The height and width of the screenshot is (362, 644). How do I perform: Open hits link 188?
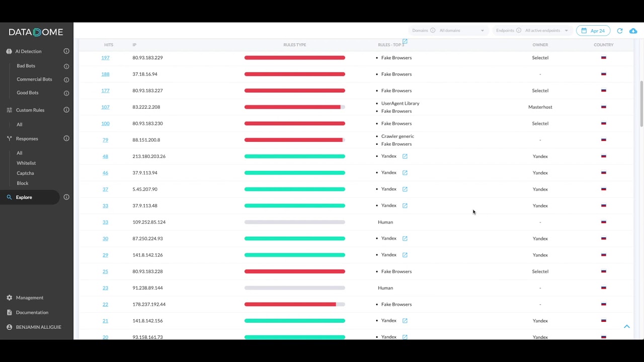[x=105, y=74]
